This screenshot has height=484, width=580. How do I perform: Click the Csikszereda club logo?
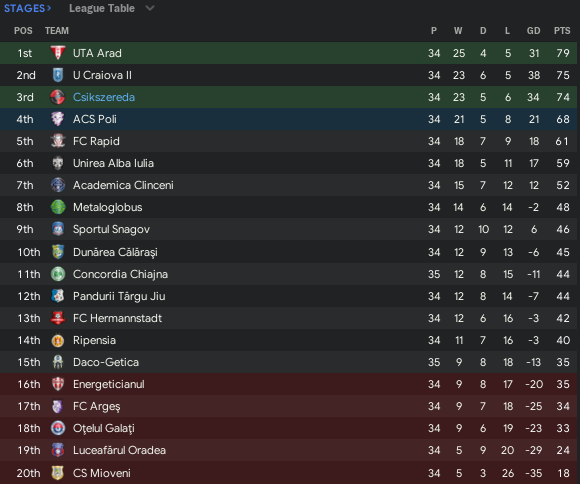coord(58,97)
